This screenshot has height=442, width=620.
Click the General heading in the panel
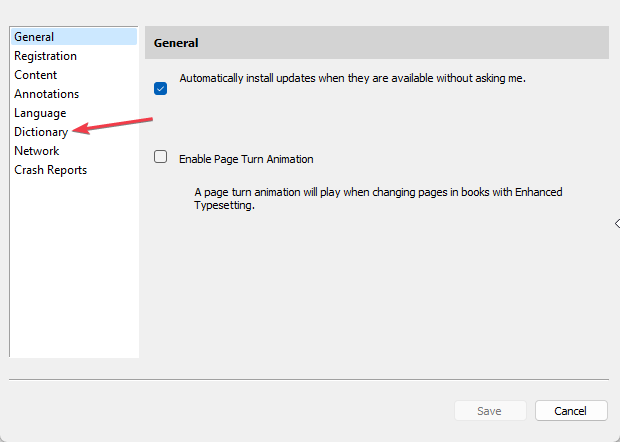[176, 43]
